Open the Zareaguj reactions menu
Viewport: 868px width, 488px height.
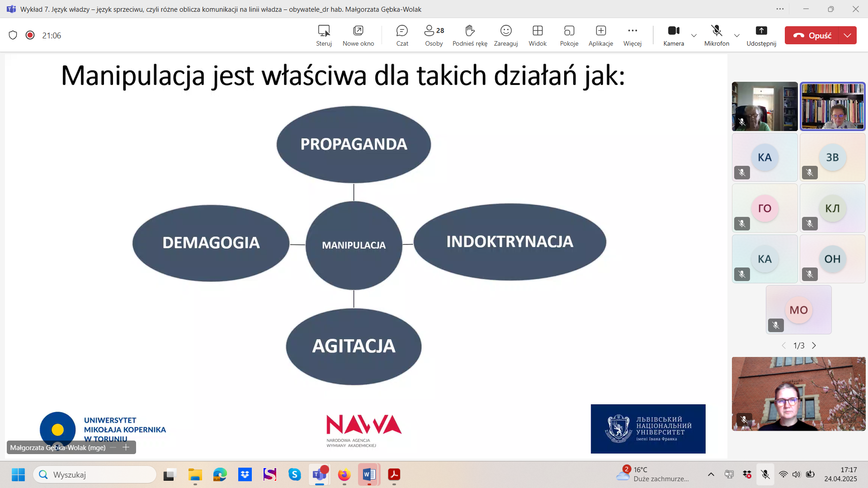tap(505, 35)
